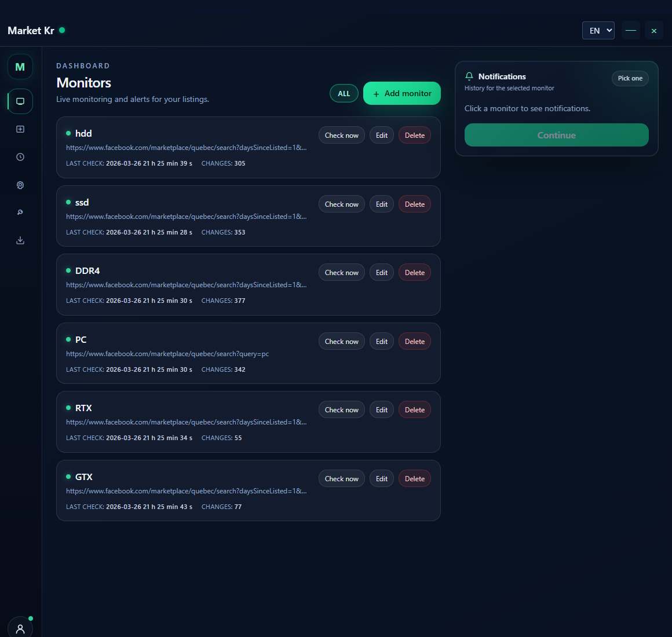Click Check now on the ssd monitor
This screenshot has height=637, width=672.
point(341,204)
